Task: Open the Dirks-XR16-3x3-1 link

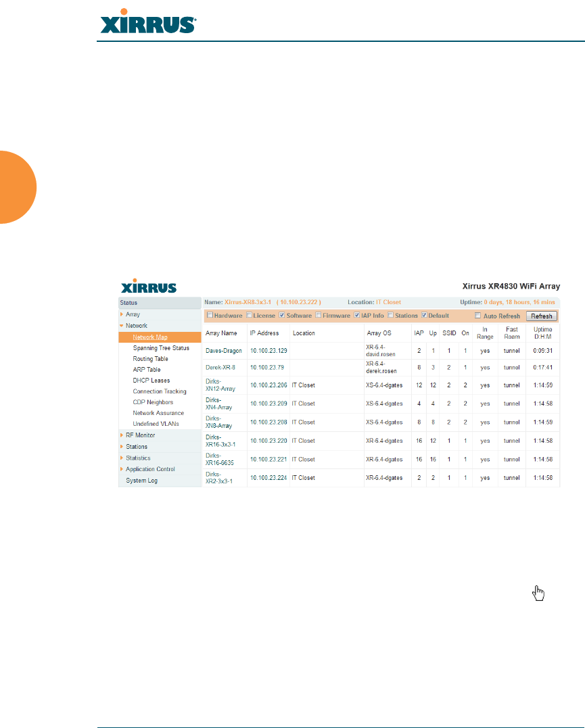Action: pyautogui.click(x=220, y=441)
